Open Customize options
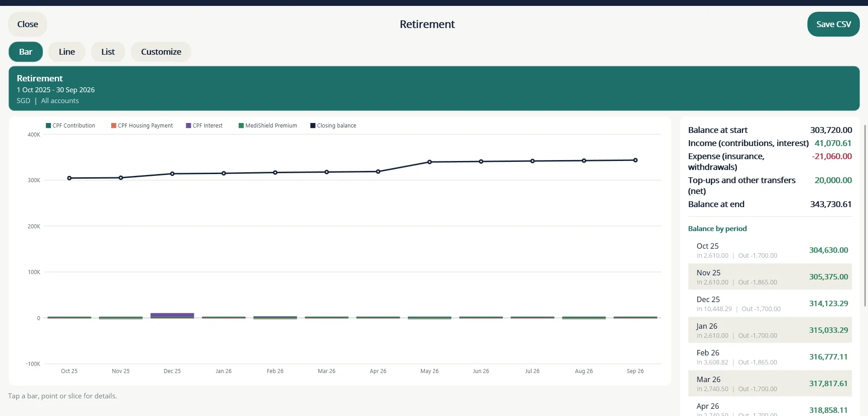The image size is (868, 416). tap(161, 52)
